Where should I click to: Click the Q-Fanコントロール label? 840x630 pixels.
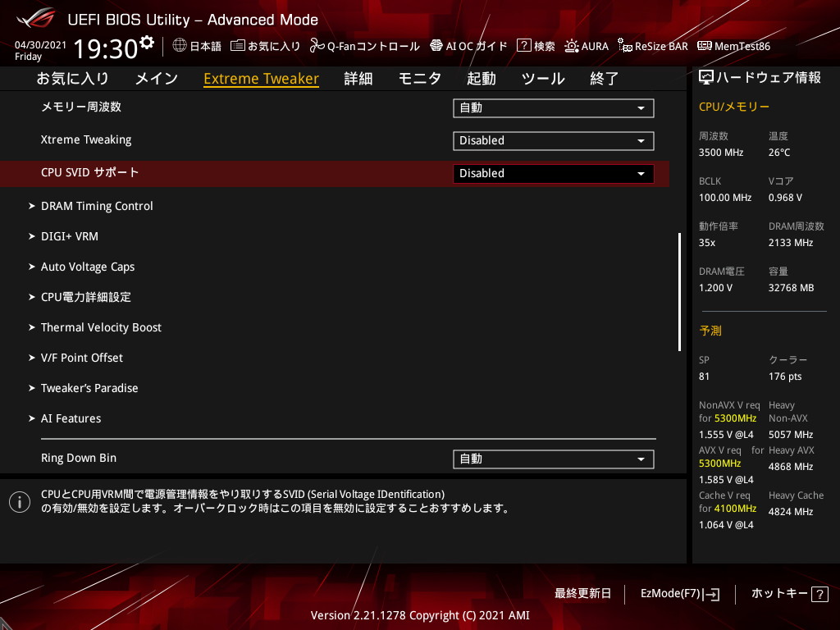[373, 46]
